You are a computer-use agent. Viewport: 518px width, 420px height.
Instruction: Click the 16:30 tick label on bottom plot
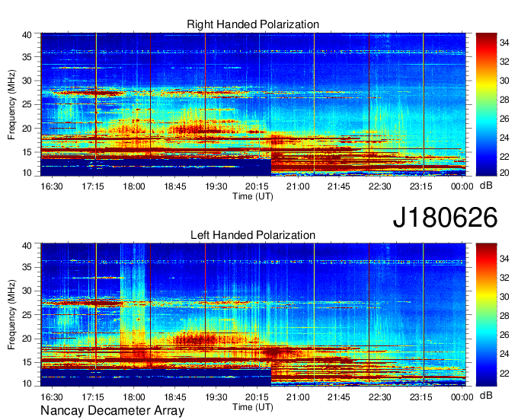pyautogui.click(x=52, y=397)
